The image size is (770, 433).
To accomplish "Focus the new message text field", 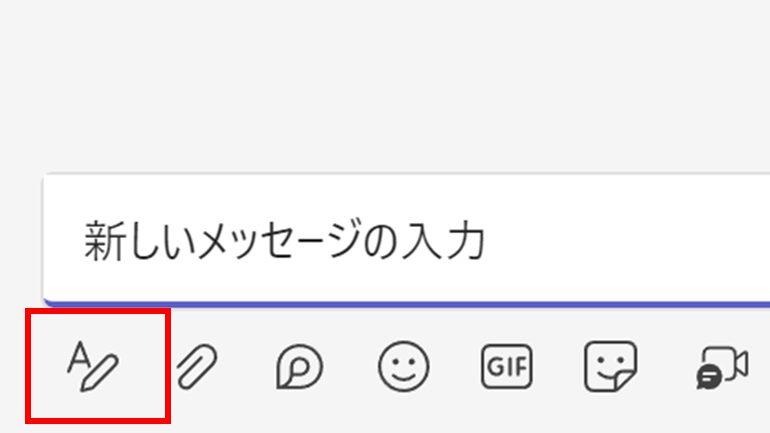I will 400,240.
